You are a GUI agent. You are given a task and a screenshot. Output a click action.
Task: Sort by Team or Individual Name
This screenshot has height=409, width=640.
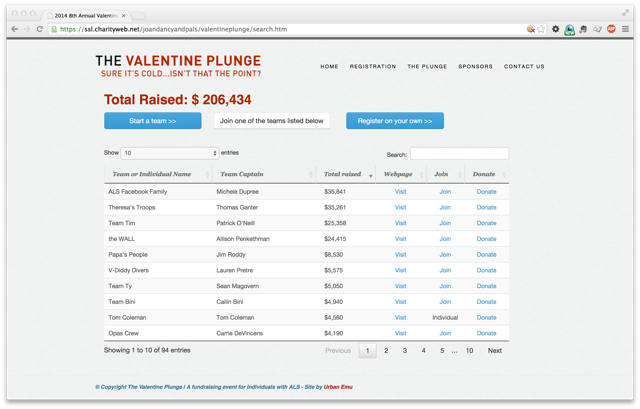click(x=157, y=174)
